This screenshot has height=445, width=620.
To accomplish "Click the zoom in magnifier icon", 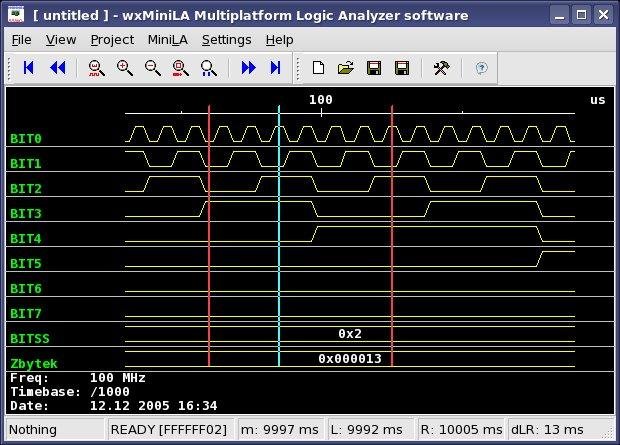I will [x=125, y=68].
